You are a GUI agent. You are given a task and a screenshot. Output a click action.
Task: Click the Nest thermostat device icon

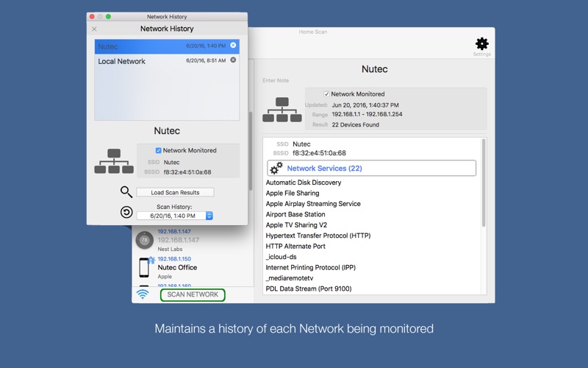click(144, 240)
